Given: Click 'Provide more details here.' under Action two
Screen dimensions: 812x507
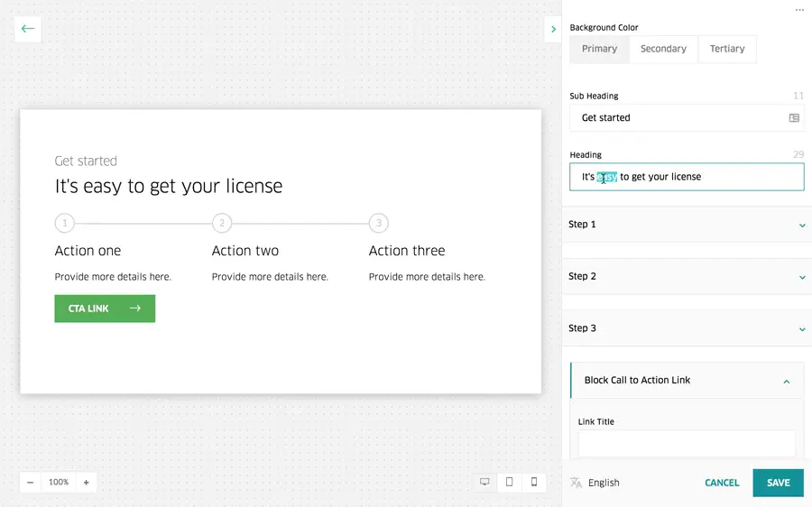Looking at the screenshot, I should [x=270, y=277].
